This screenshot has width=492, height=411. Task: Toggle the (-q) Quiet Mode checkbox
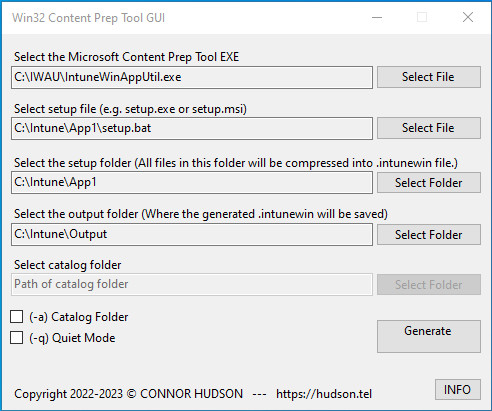coord(16,337)
